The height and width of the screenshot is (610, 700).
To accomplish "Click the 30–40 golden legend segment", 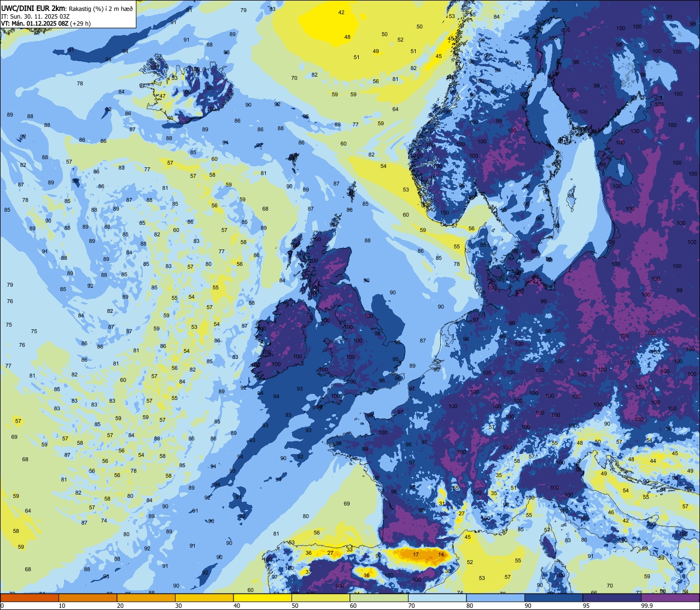I will coord(204,597).
